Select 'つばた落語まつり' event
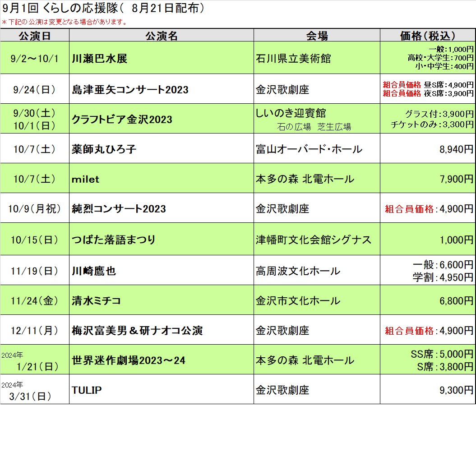 click(x=114, y=240)
